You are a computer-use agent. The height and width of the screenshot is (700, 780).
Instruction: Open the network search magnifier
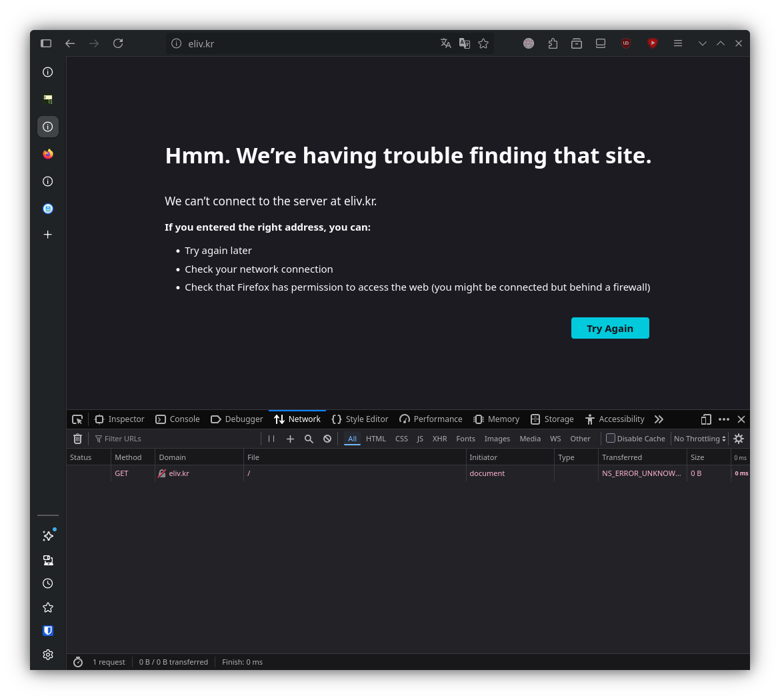309,439
